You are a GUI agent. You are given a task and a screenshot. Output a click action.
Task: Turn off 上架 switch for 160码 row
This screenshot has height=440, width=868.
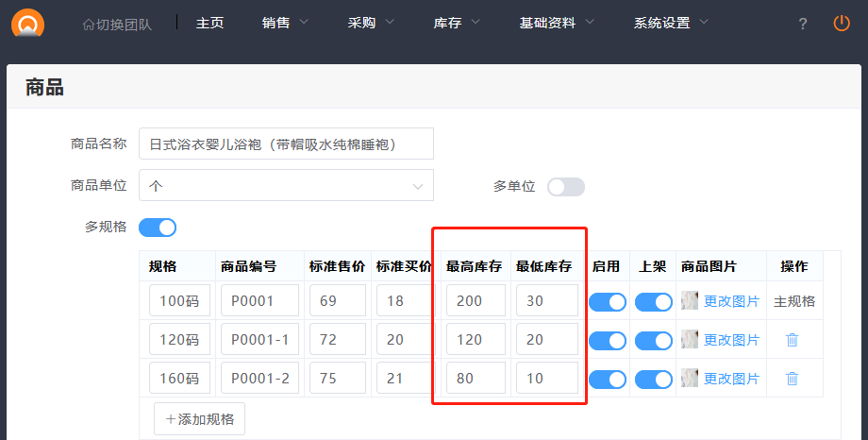click(653, 380)
